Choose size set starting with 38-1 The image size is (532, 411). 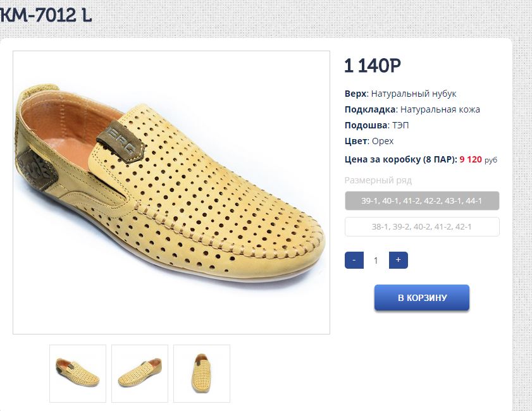(422, 227)
